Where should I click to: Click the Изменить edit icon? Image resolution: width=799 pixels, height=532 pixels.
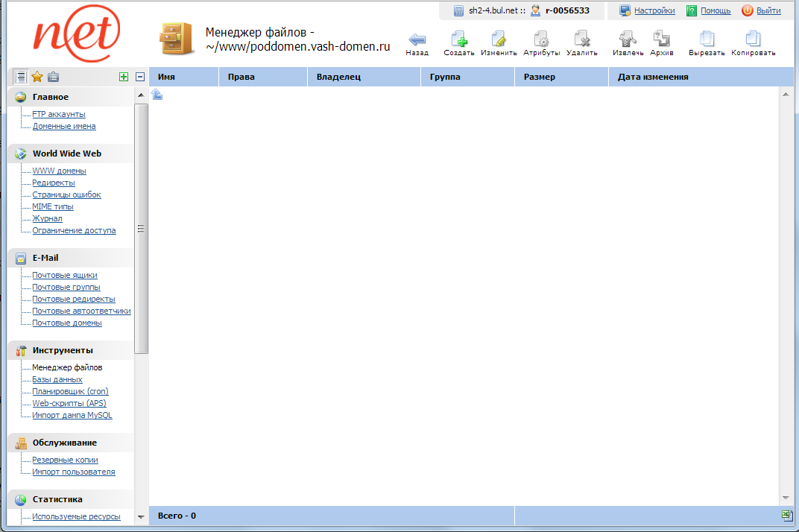point(499,39)
